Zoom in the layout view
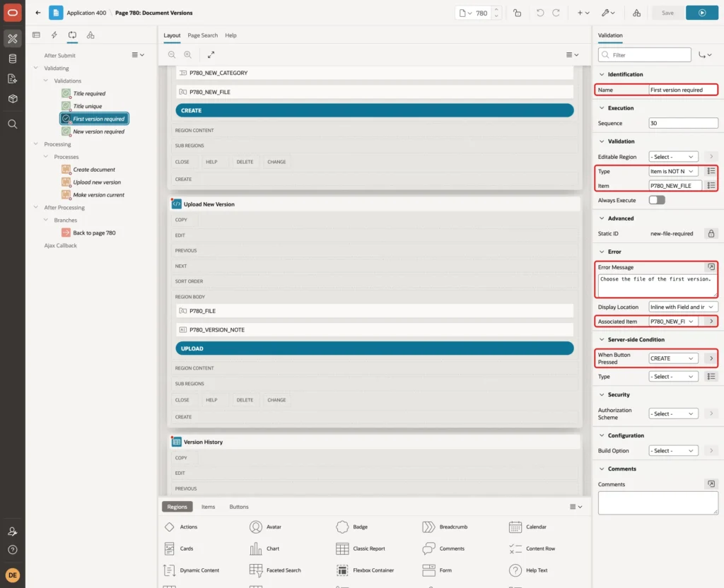 click(187, 54)
